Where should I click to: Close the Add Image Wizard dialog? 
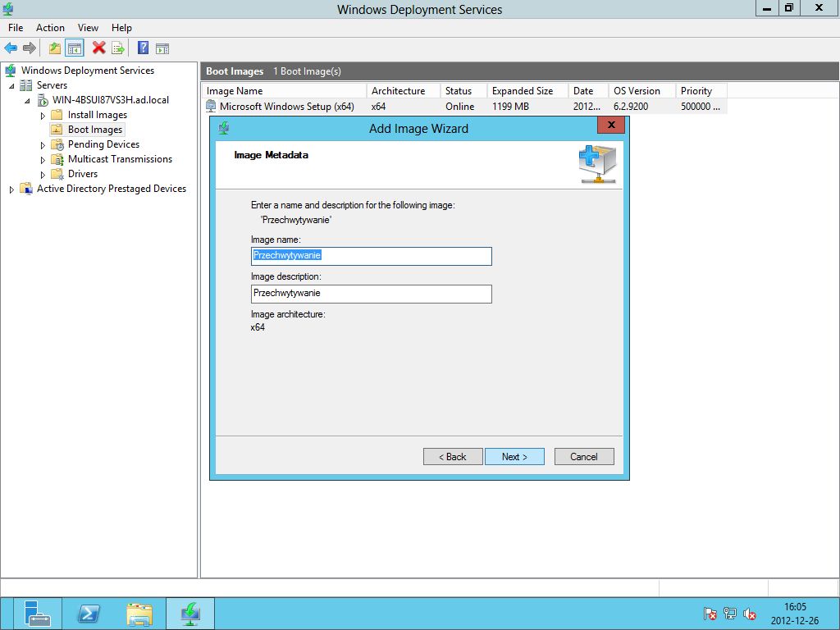pyautogui.click(x=610, y=125)
